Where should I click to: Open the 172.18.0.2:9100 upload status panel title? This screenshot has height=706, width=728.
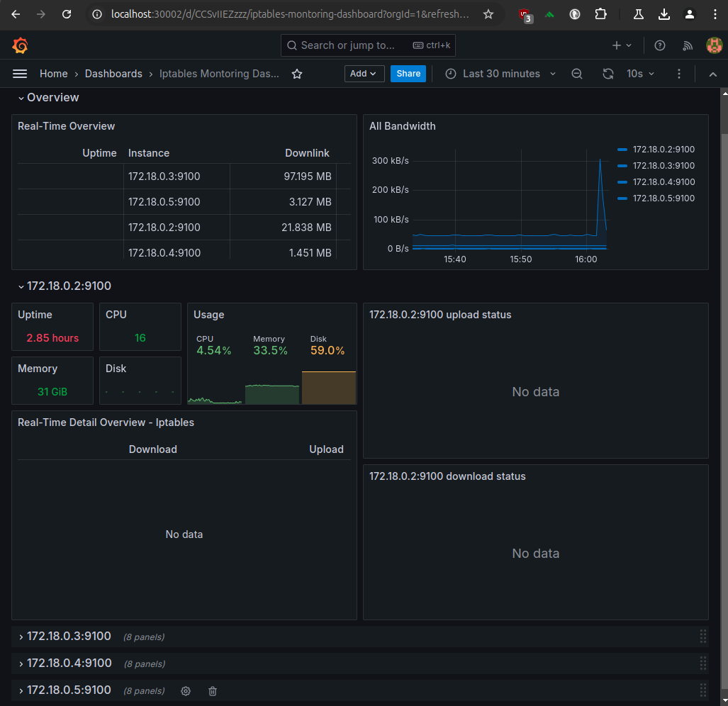coord(439,315)
